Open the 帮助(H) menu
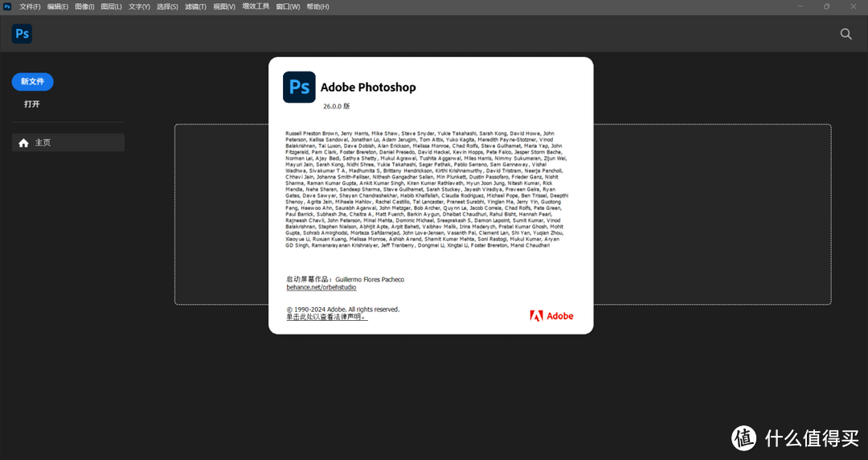Viewport: 868px width, 460px height. (x=317, y=6)
